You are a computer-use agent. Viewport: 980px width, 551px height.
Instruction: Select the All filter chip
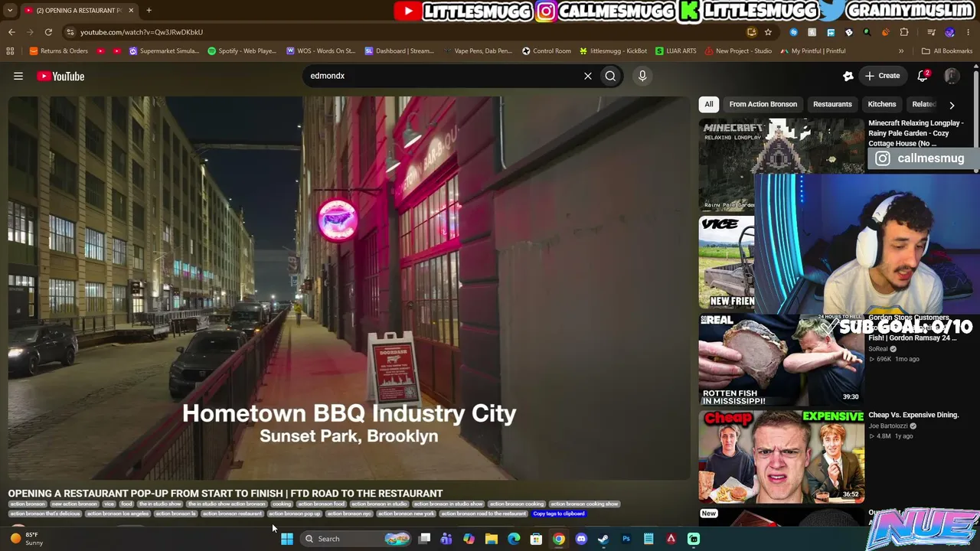[709, 104]
